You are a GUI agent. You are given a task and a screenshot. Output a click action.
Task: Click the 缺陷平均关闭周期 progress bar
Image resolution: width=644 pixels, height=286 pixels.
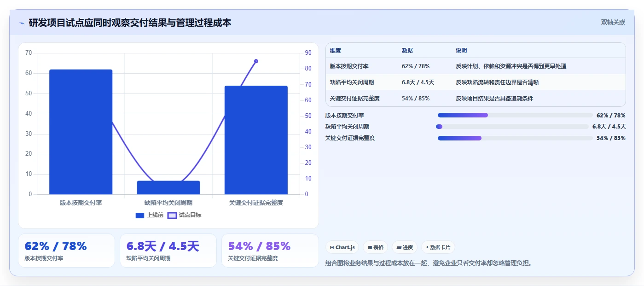tap(512, 127)
